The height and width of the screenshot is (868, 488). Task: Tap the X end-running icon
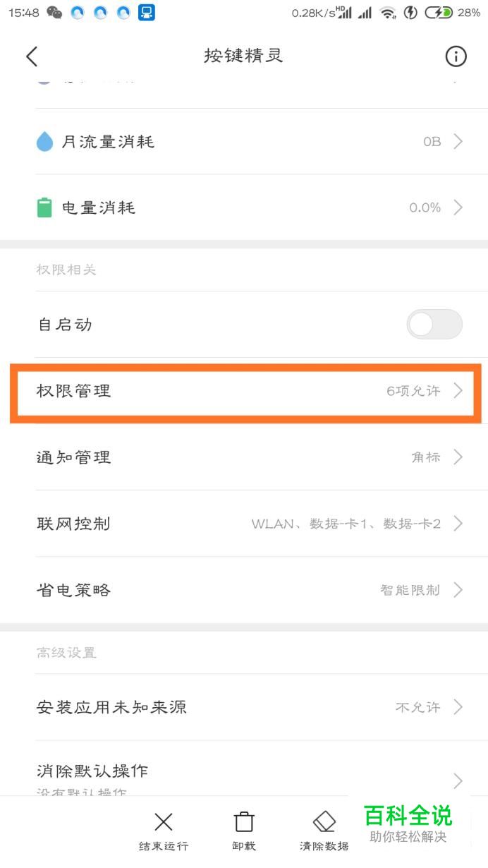[164, 821]
